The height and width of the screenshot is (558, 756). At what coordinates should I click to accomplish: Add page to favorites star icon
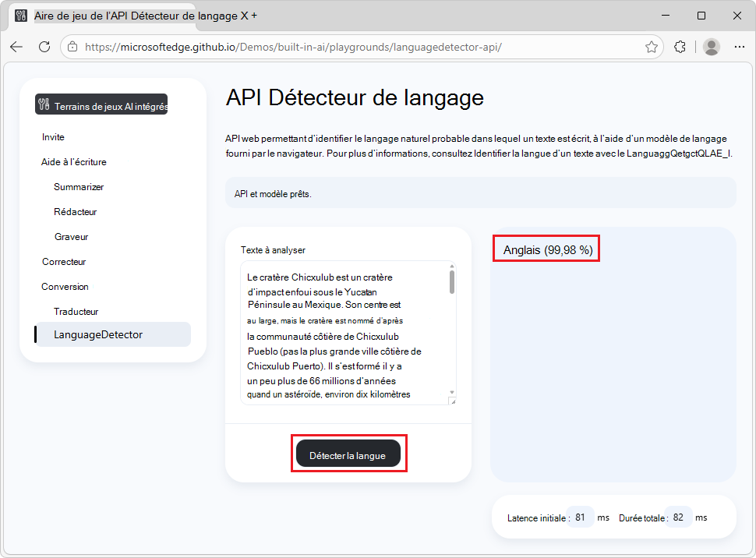(652, 47)
